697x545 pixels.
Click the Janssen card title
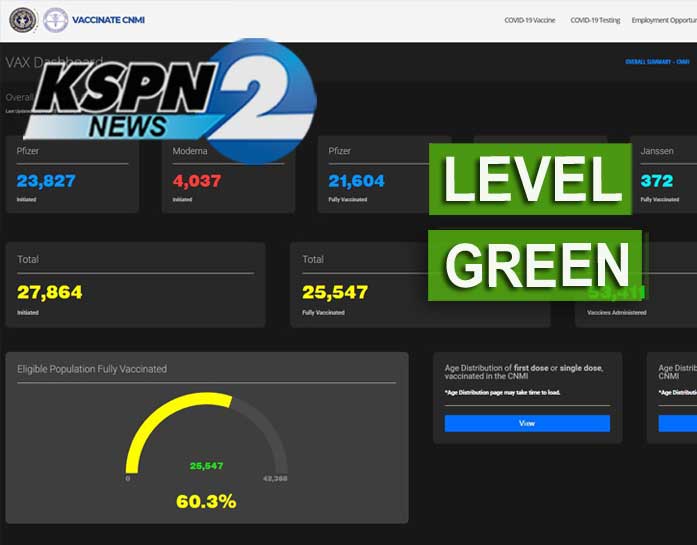click(x=657, y=151)
